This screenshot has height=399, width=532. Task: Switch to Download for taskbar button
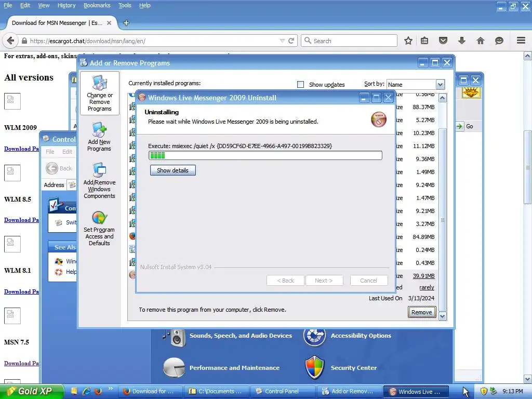tap(150, 391)
